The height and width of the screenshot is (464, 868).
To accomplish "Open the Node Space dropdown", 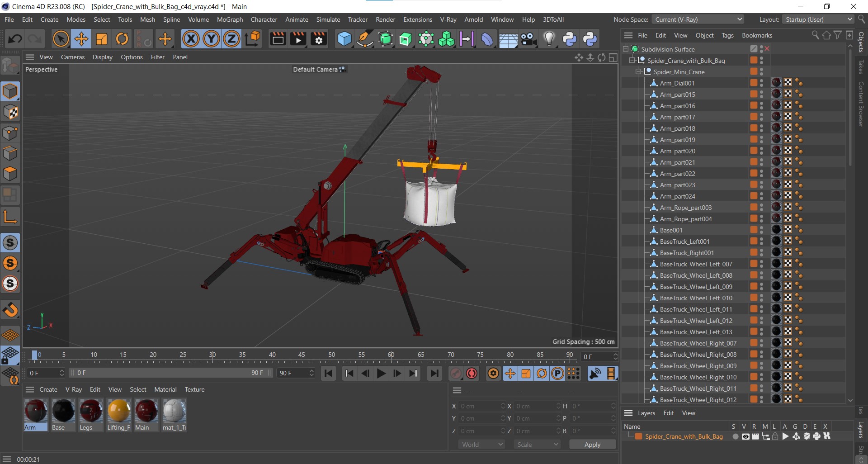I will [698, 19].
